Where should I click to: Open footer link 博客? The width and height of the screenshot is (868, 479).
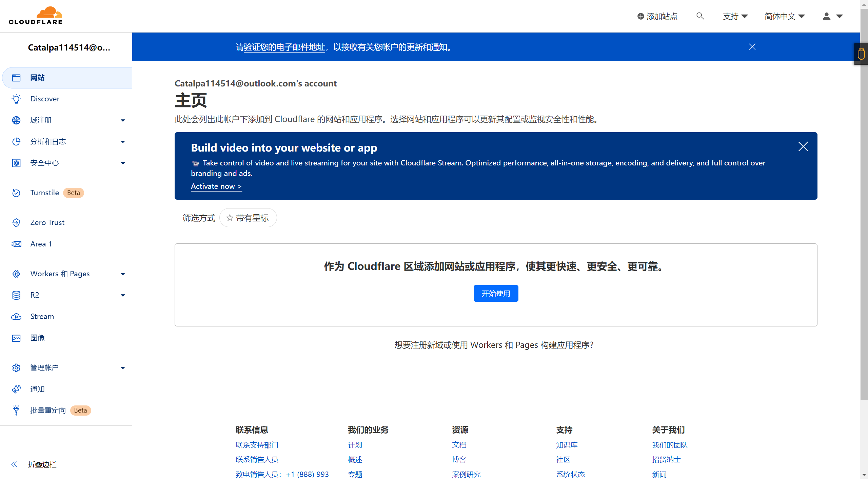459,459
